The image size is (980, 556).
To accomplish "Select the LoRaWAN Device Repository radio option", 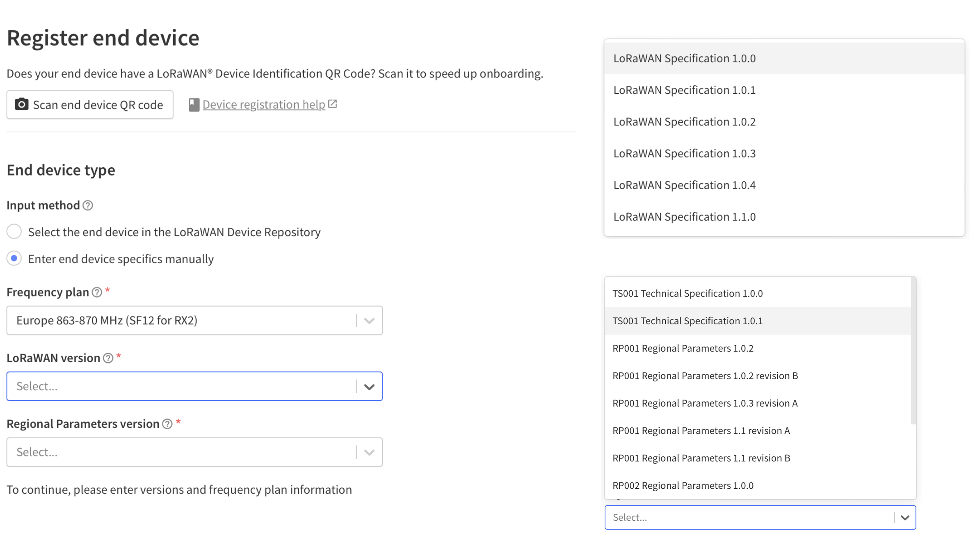I will (14, 232).
